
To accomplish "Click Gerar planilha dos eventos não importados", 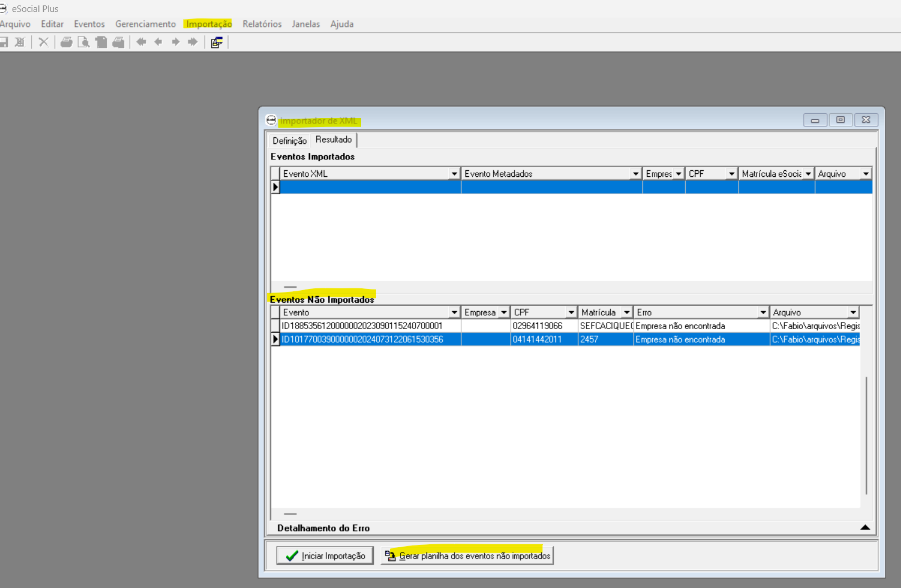I will click(467, 556).
